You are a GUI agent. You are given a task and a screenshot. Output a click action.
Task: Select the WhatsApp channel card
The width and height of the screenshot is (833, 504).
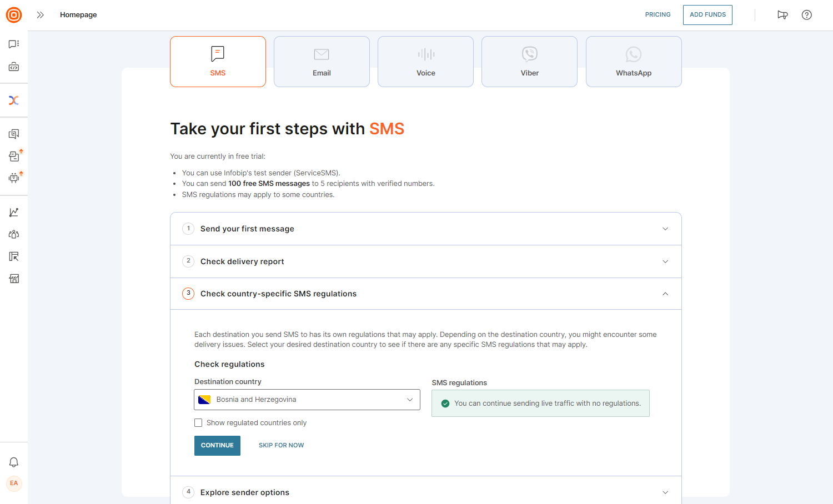pos(634,62)
